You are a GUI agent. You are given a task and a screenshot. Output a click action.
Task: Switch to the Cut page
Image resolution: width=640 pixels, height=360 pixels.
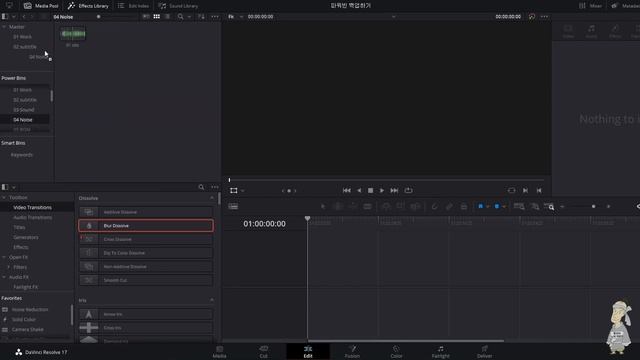coord(264,352)
